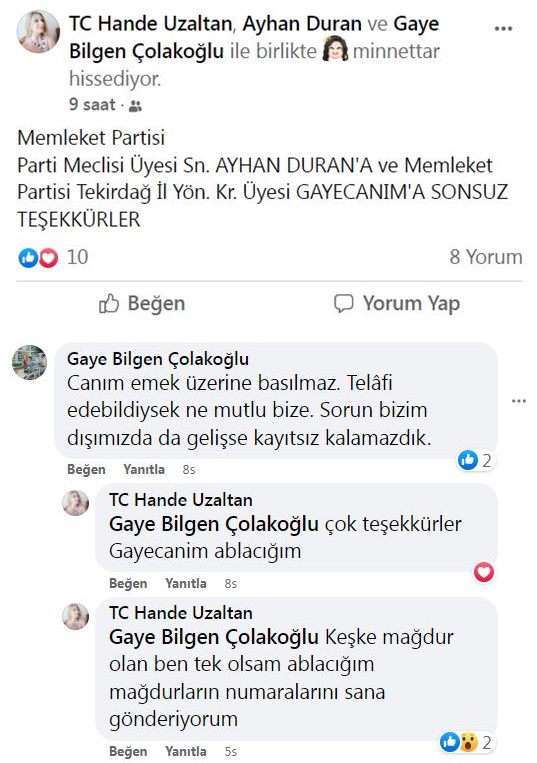Open the 8 Yorum comments count

point(485,257)
